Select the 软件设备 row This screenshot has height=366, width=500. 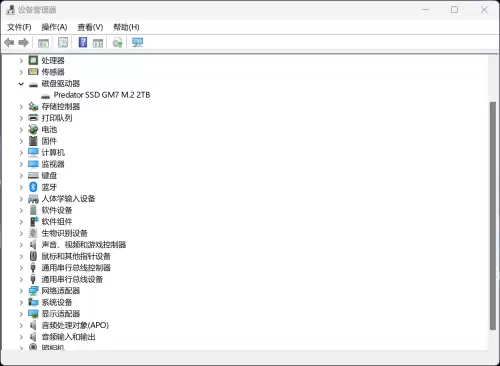click(57, 210)
